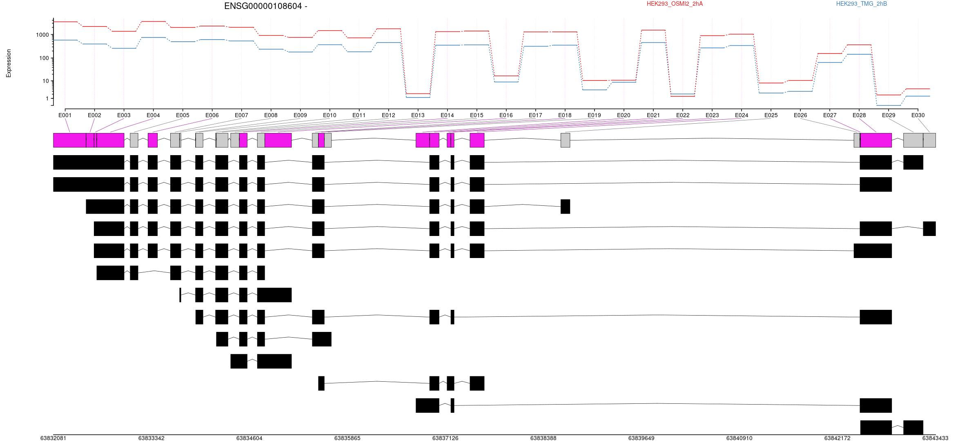Click exon label E024
This screenshot has width=980, height=445.
pyautogui.click(x=742, y=115)
